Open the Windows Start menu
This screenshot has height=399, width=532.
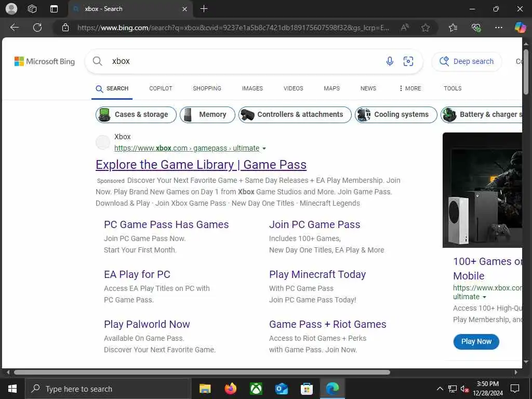(x=12, y=389)
